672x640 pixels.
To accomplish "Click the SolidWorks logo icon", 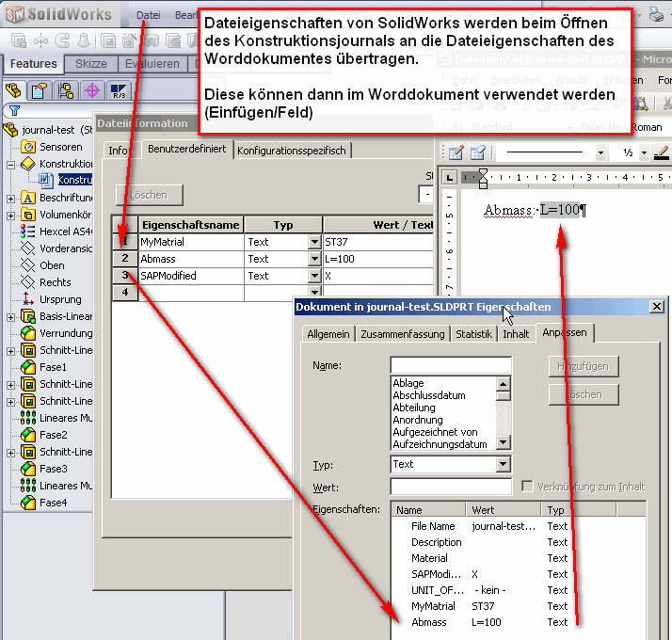I will coord(15,15).
